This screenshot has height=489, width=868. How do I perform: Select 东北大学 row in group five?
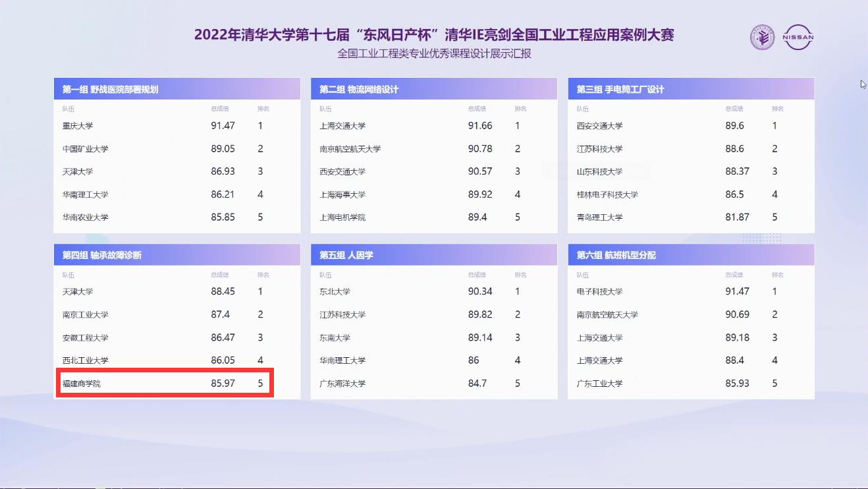click(335, 291)
